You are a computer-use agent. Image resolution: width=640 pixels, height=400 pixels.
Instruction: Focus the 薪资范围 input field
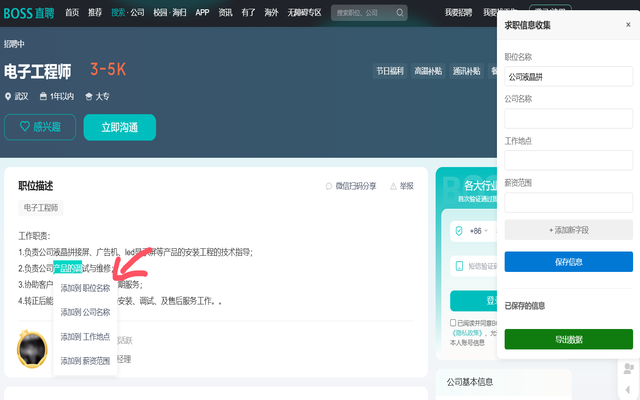click(x=569, y=202)
